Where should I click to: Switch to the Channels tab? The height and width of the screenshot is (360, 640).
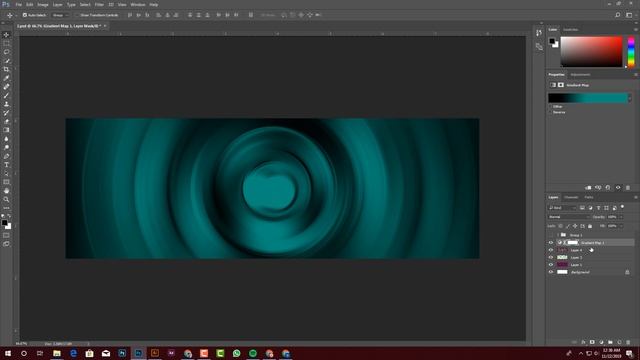coord(571,198)
